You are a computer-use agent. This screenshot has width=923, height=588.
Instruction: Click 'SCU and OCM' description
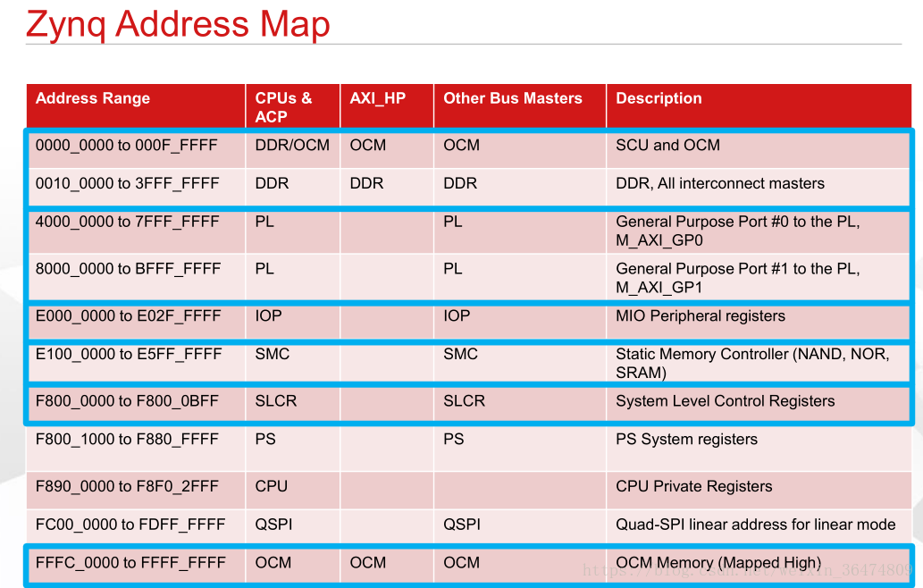pyautogui.click(x=667, y=146)
